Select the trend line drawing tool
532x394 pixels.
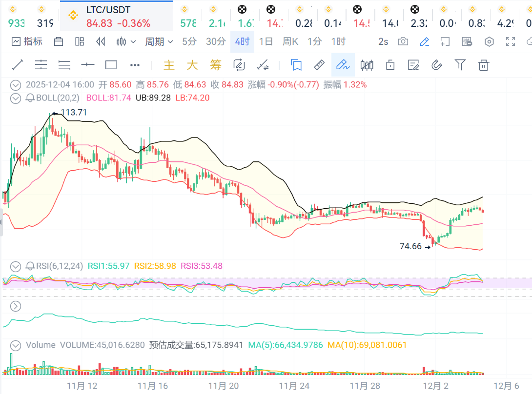(x=18, y=65)
